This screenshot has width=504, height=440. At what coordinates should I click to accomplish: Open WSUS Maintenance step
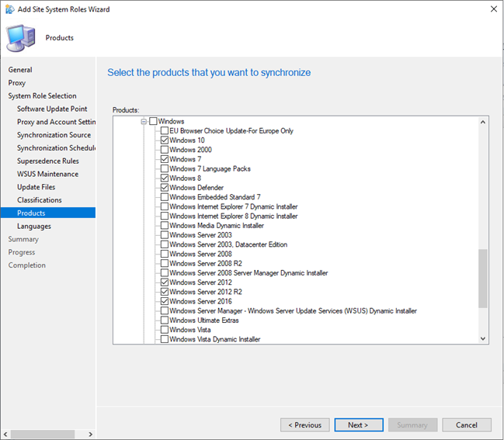pos(48,174)
